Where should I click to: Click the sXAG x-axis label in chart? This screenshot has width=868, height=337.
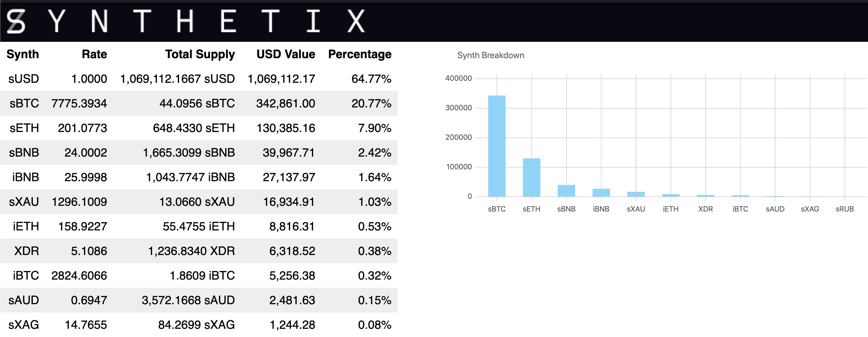click(810, 209)
